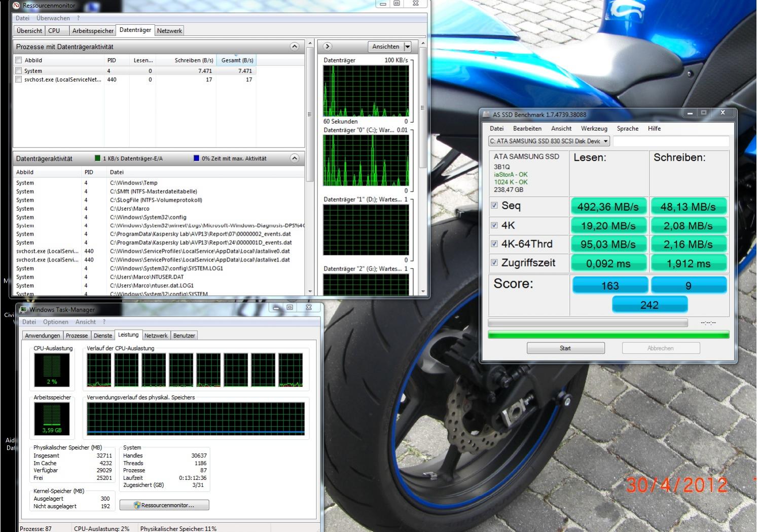Open the Samsung SSD 830 drive dropdown

605,141
